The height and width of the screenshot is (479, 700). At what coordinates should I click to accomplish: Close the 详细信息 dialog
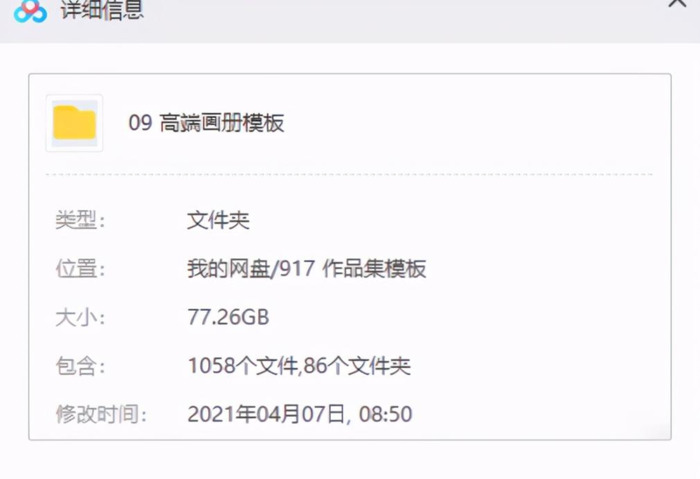click(677, 3)
